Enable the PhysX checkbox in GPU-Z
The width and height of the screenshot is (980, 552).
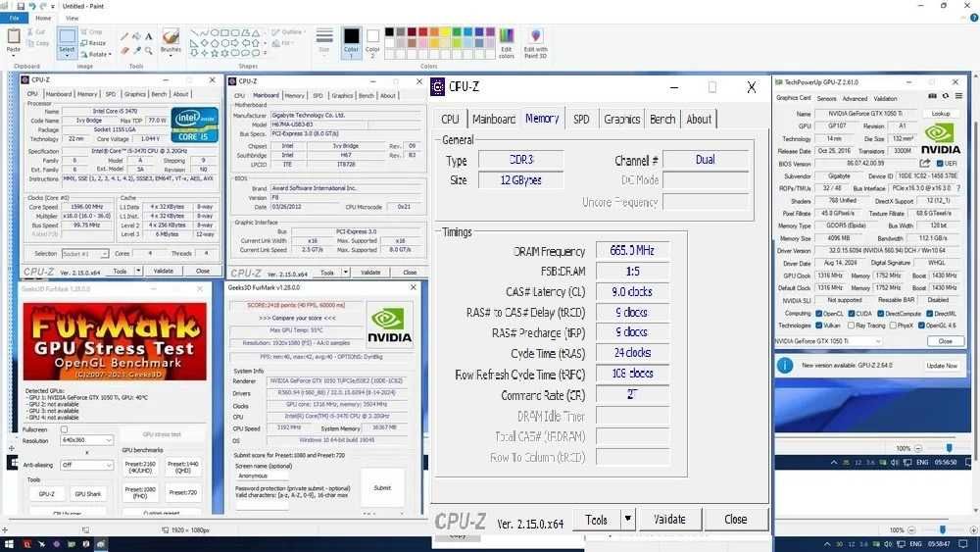point(893,326)
